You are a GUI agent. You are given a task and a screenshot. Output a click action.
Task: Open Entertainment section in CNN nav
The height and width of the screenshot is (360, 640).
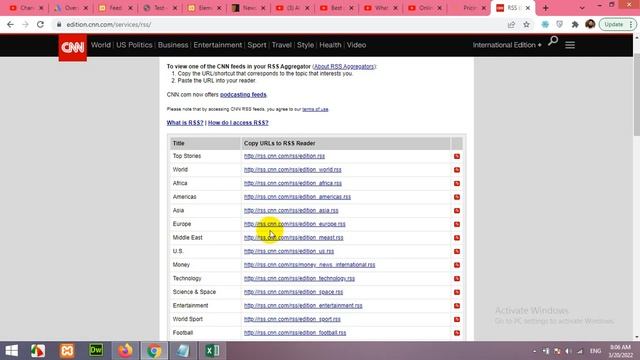coord(218,45)
